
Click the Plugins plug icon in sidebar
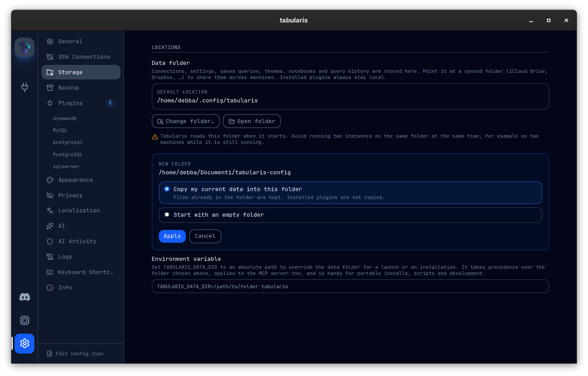(x=50, y=103)
